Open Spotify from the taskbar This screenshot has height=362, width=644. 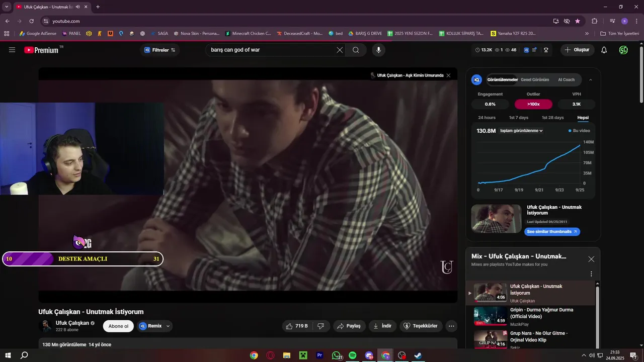pyautogui.click(x=352, y=355)
